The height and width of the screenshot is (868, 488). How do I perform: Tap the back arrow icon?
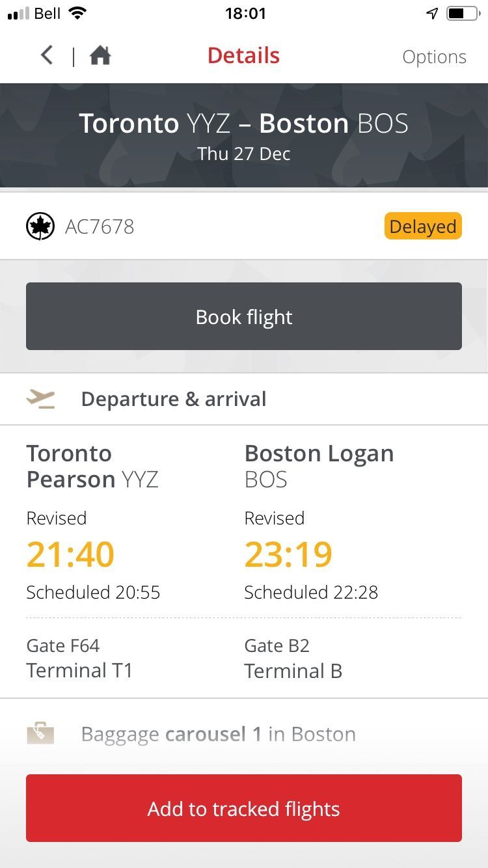click(x=47, y=55)
